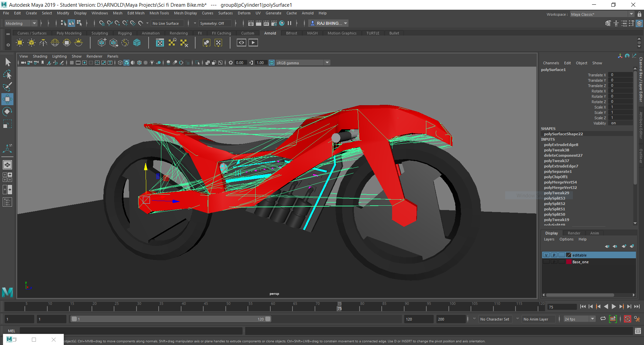
Task: Select the arrow Select tool
Action: click(x=7, y=62)
